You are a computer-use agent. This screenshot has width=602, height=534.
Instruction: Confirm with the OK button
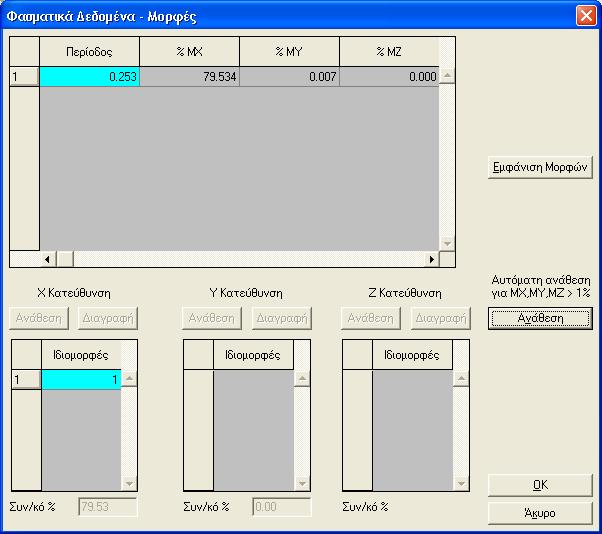(540, 485)
